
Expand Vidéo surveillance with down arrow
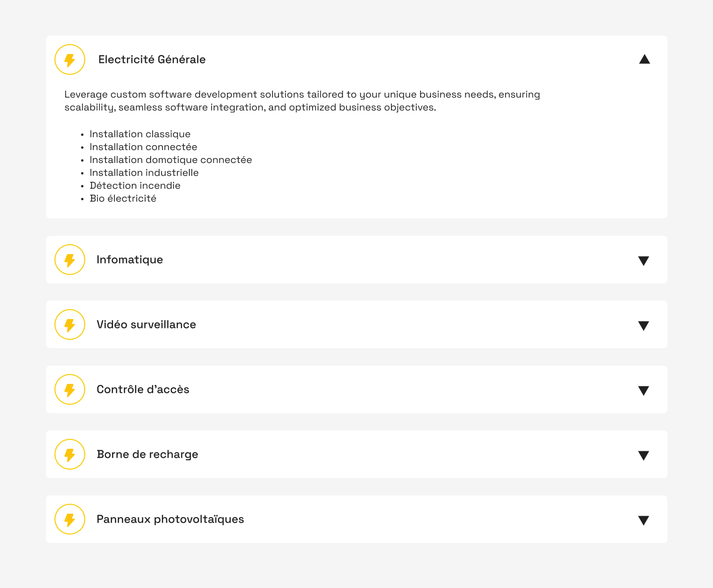click(x=643, y=325)
